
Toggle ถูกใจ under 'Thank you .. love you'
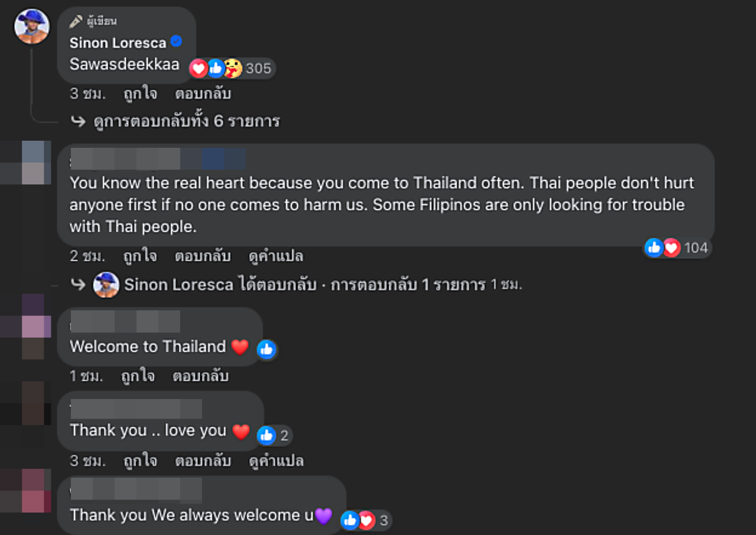(140, 461)
